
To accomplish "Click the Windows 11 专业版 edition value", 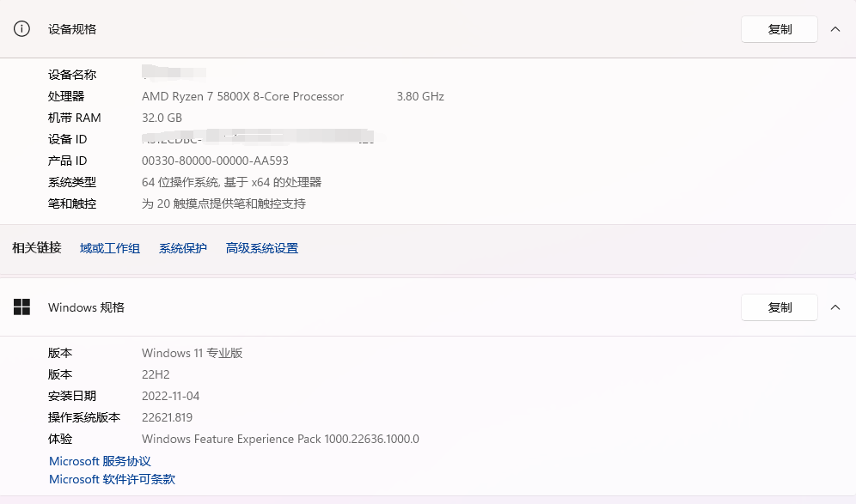I will pos(193,353).
